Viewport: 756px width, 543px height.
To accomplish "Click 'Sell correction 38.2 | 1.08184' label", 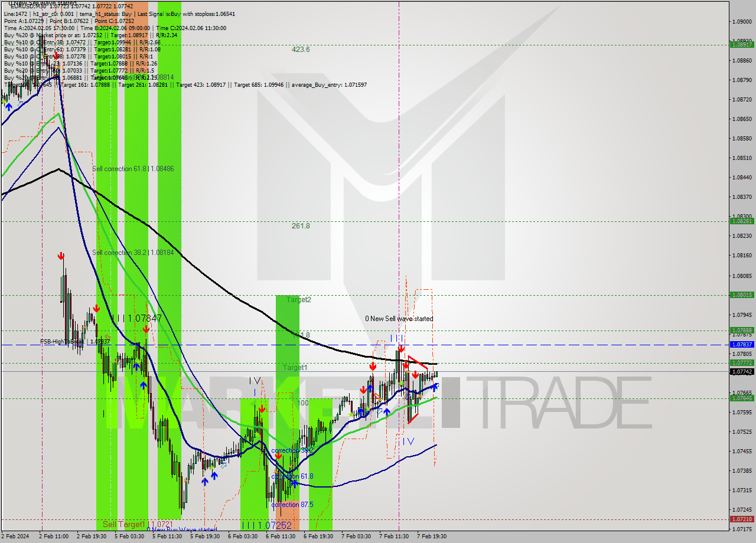I will coord(133,253).
